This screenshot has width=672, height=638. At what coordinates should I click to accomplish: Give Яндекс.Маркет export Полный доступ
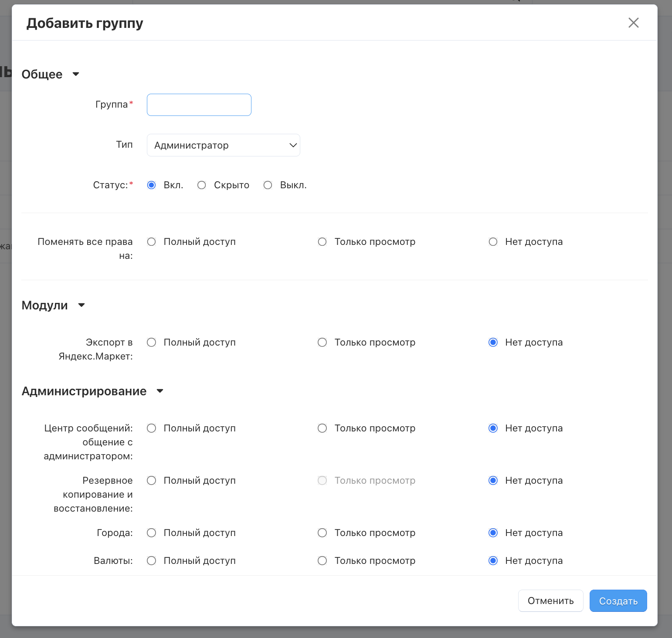152,343
